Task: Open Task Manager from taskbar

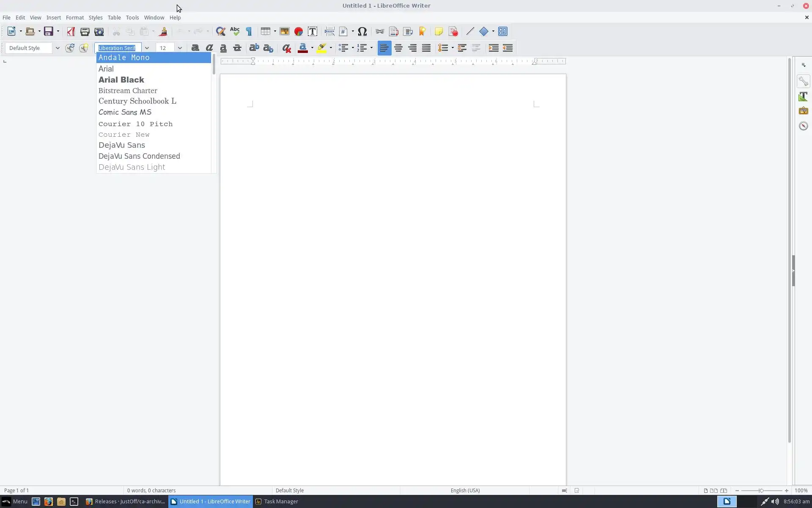Action: (277, 501)
